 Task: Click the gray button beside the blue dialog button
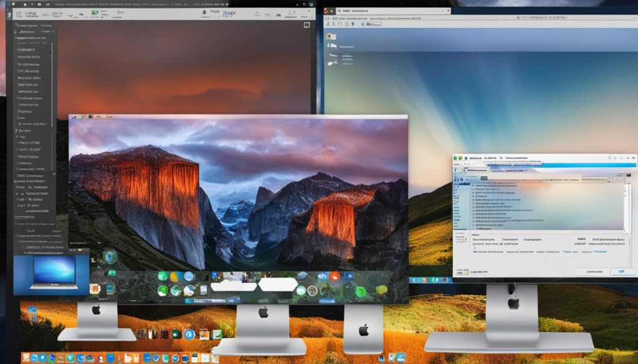pos(592,271)
